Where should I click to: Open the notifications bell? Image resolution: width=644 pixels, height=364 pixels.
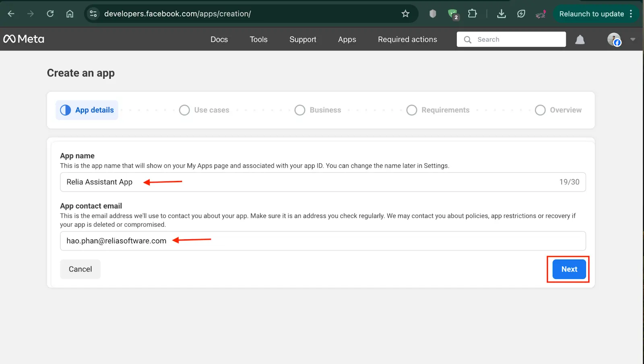coord(580,39)
